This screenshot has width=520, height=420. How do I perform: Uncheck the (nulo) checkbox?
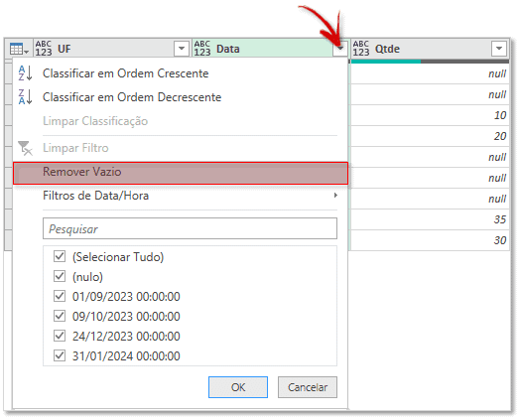click(60, 276)
